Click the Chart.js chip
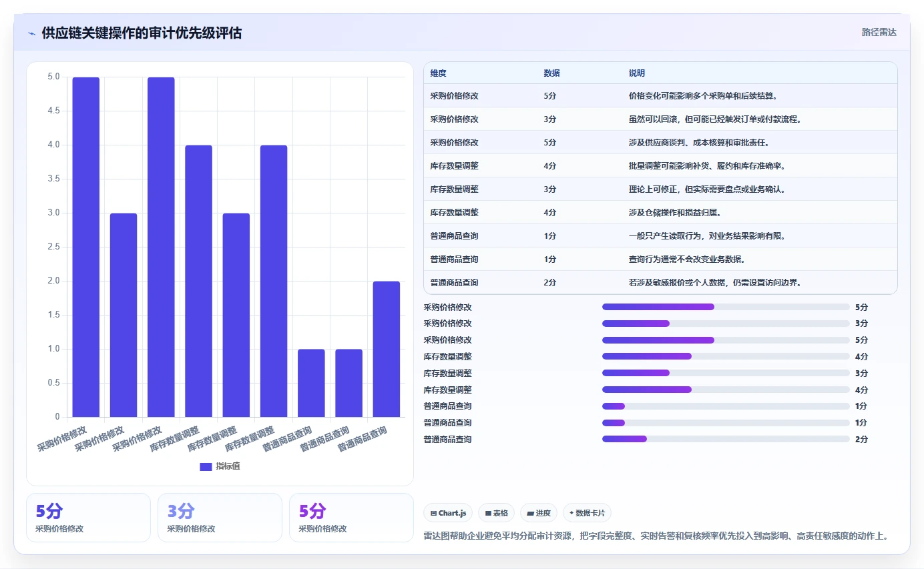Viewport: 924px width, 569px height. (x=449, y=513)
